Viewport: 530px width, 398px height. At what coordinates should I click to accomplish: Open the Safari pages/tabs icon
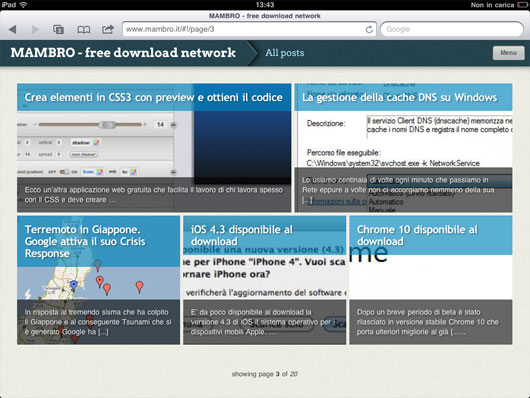[58, 29]
